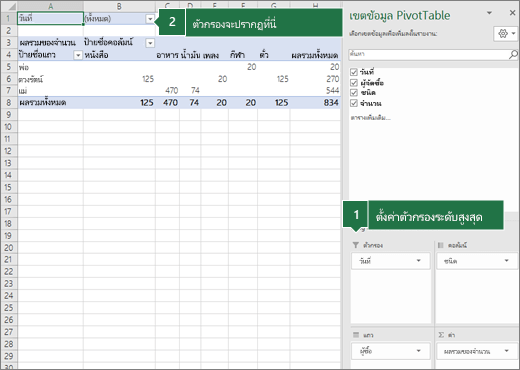Select row header 15
Image resolution: width=520 pixels, height=370 pixels.
pyautogui.click(x=9, y=187)
